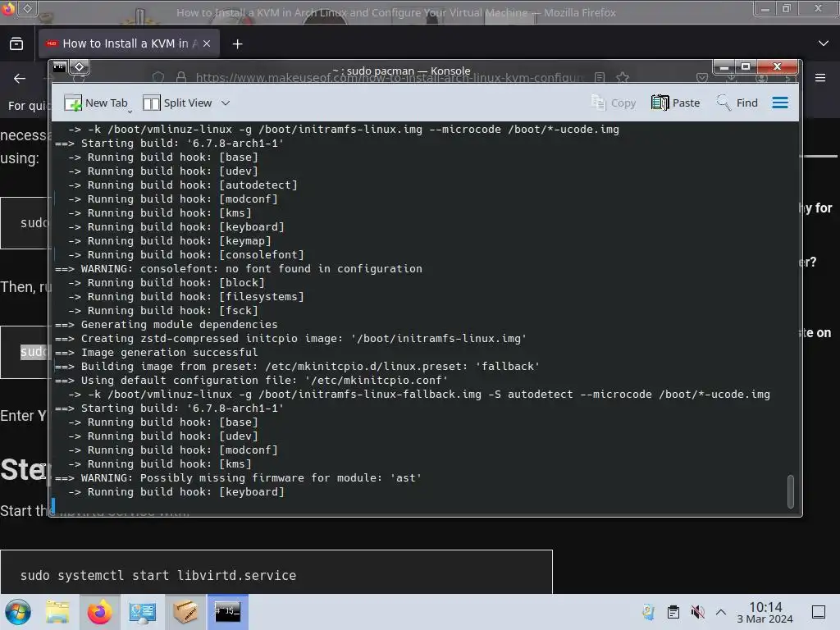The image size is (840, 630).
Task: Click the Firefox pin icon in titlebar
Action: tap(28, 8)
